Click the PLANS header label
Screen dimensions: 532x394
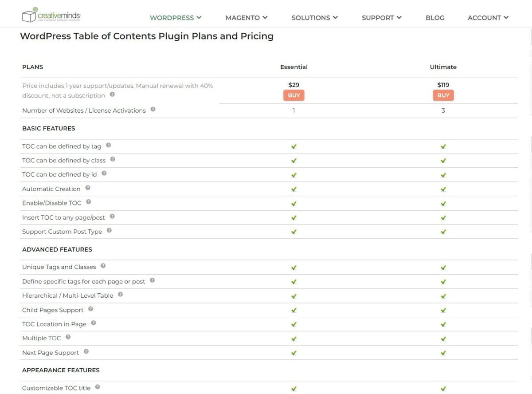point(33,67)
